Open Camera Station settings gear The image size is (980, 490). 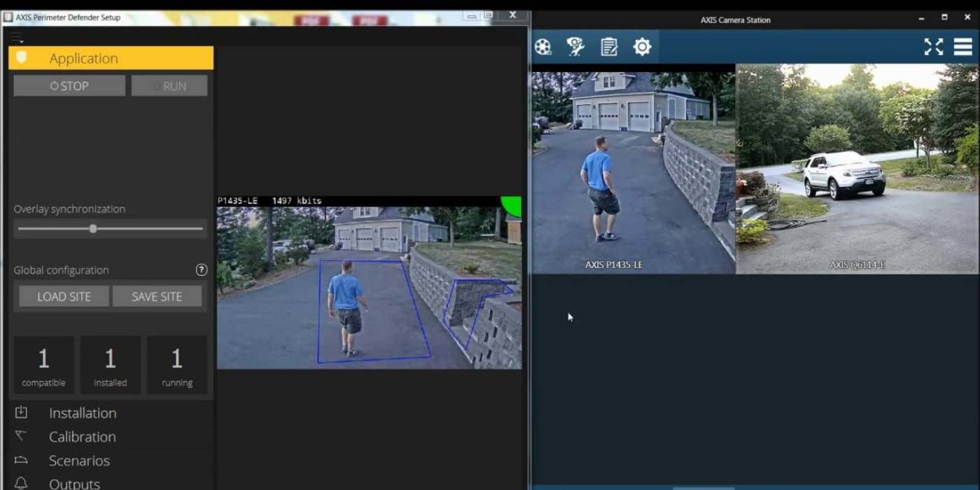click(642, 47)
